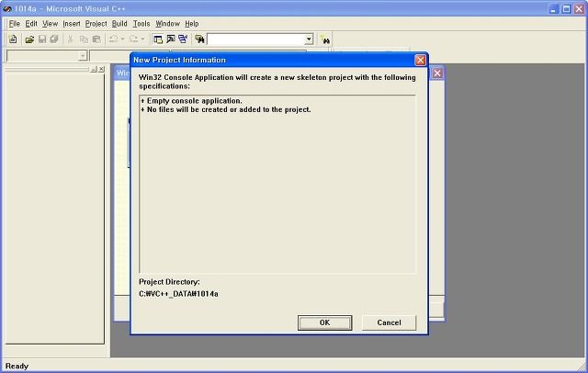Click the Paste clipboard icon
This screenshot has width=588, height=373.
(x=96, y=39)
